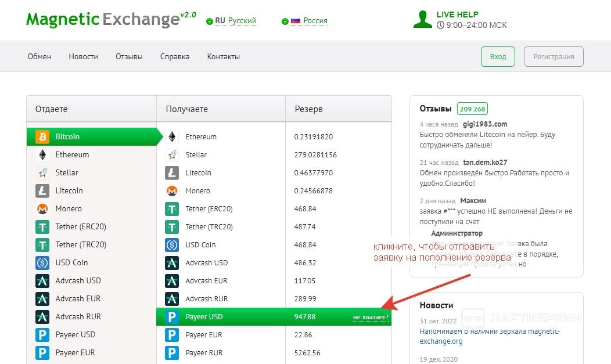Click Payeer USD icon in Получаете column

[172, 316]
